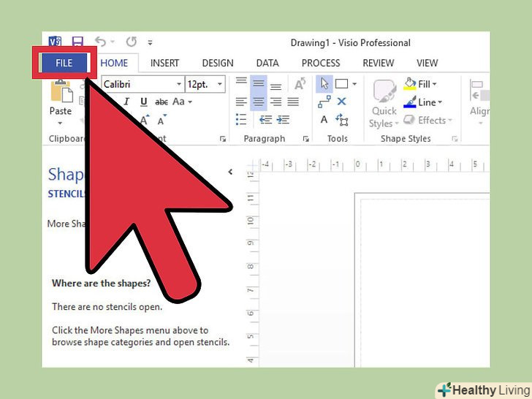
Task: Click the Fill paint bucket icon
Action: click(x=410, y=84)
